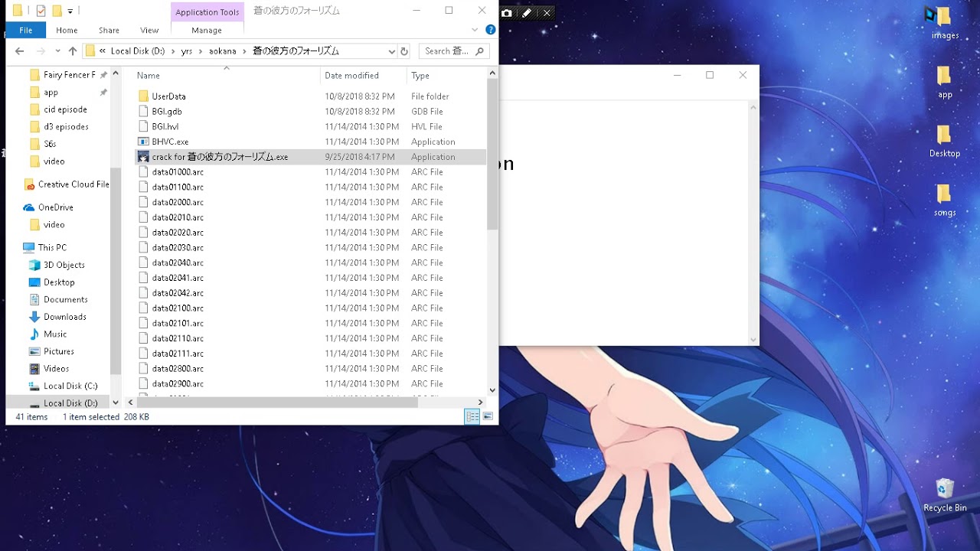Switch to the Home ribbon tab

(67, 30)
